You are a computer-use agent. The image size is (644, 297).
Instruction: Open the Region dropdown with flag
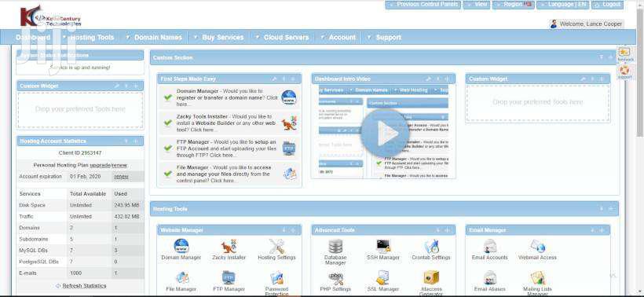514,5
